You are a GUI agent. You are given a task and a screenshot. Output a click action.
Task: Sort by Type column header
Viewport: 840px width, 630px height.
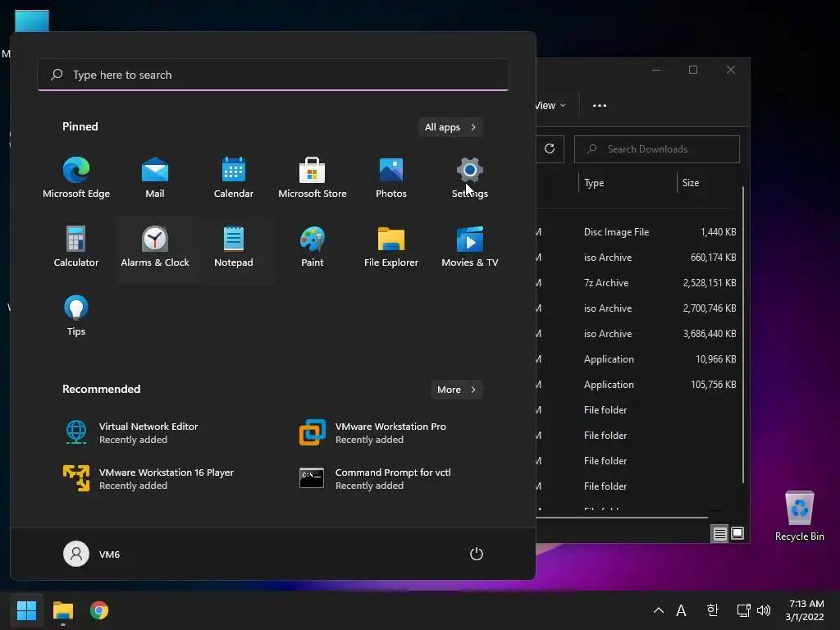(x=627, y=183)
